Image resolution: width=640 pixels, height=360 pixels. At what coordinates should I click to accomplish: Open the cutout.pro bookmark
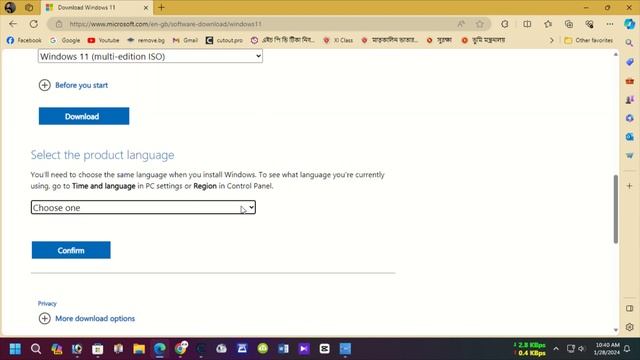(x=224, y=40)
